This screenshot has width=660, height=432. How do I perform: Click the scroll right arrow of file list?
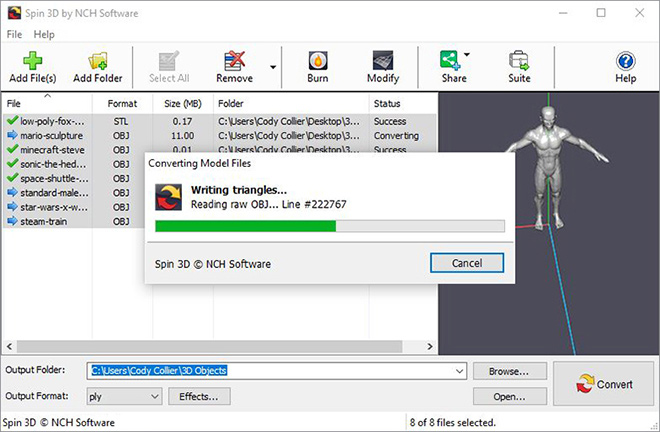(430, 347)
